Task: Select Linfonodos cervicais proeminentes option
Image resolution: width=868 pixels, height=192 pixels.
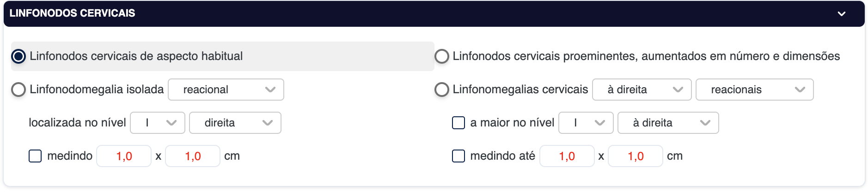Action: (x=442, y=56)
